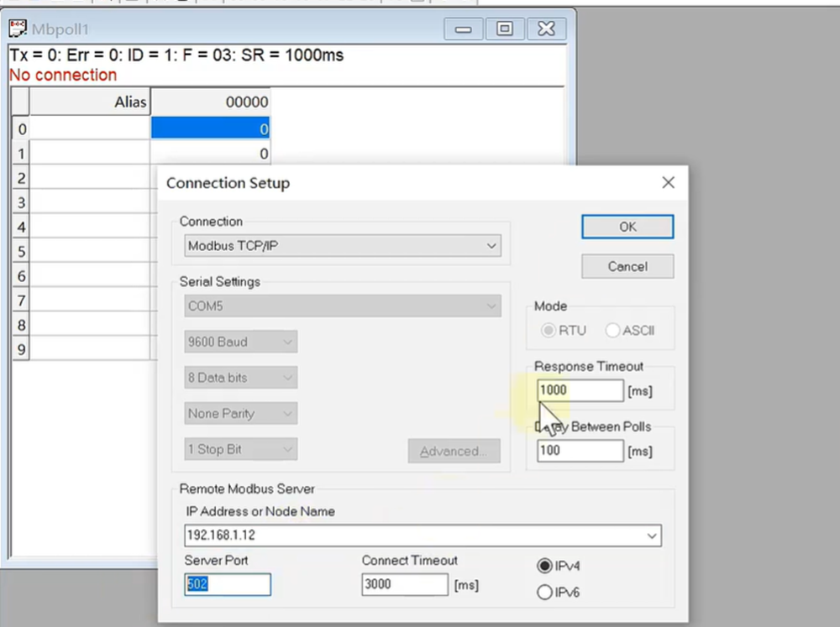Click the Cancel button

pos(627,267)
